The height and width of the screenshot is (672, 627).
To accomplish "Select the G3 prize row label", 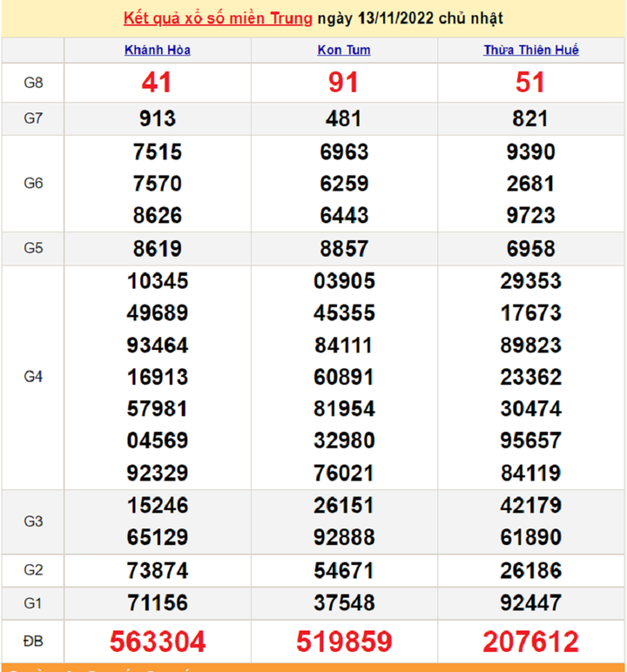I will tap(33, 521).
